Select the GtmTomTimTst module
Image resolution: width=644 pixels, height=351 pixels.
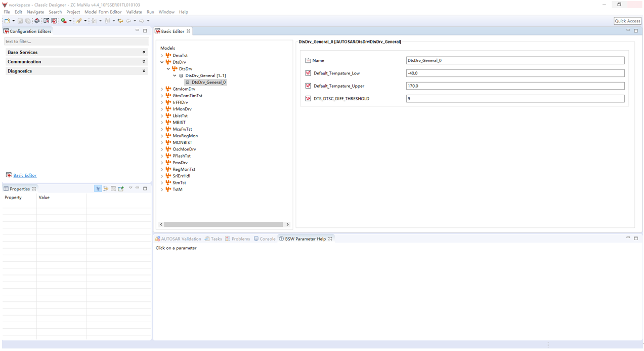click(x=187, y=96)
